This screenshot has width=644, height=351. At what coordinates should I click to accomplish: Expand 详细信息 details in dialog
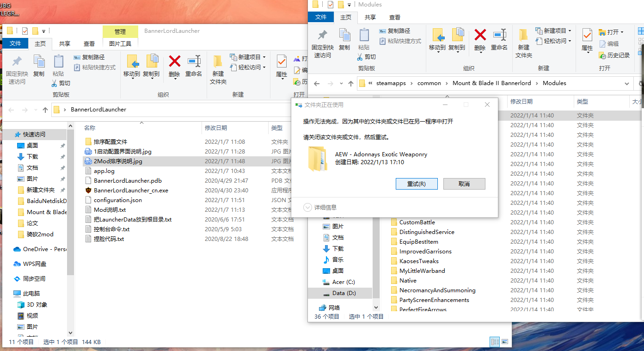320,207
